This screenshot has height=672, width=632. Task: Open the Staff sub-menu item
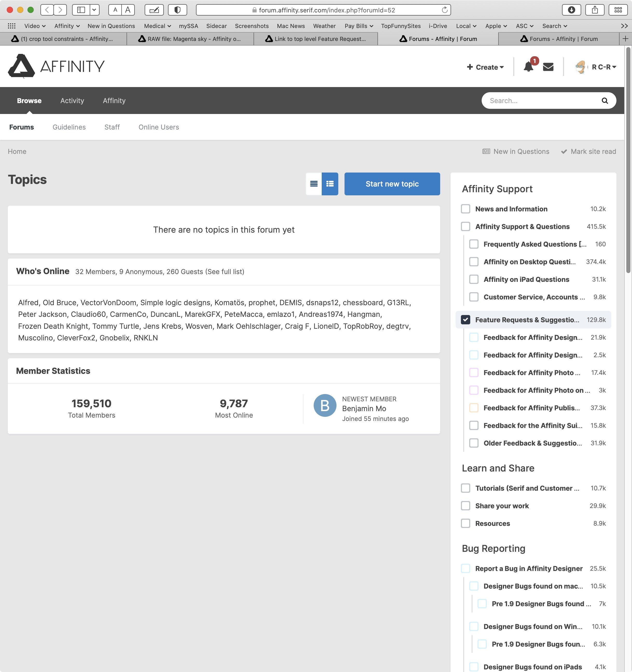click(x=112, y=127)
